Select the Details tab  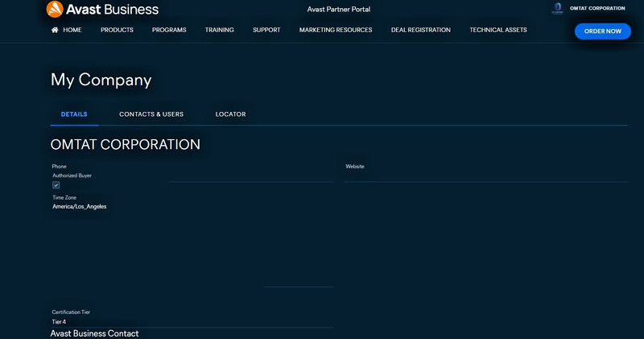(x=74, y=114)
